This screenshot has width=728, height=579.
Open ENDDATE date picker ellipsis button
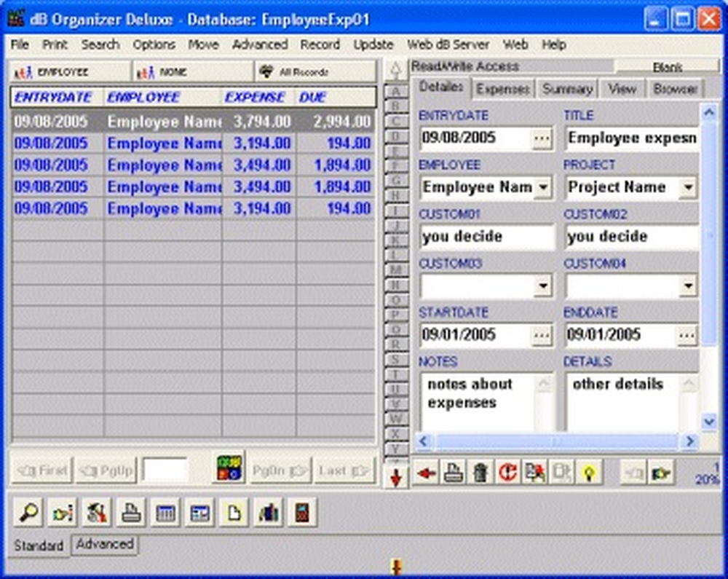pyautogui.click(x=687, y=335)
